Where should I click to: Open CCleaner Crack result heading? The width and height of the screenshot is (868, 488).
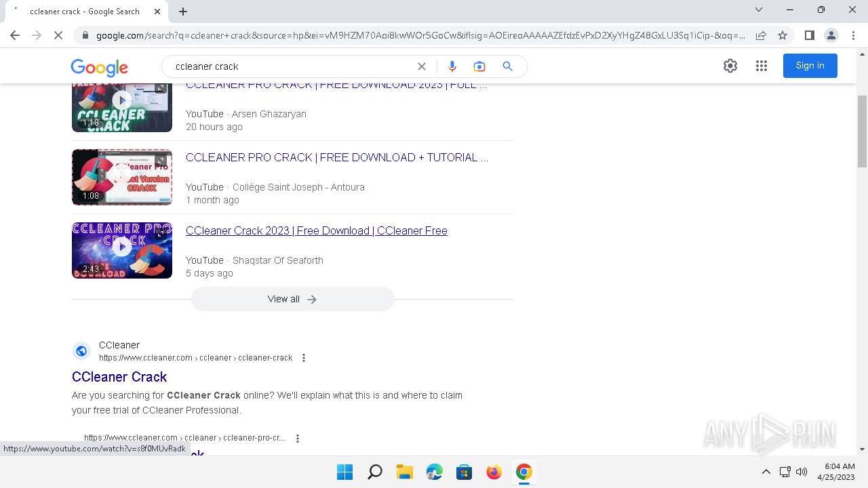click(119, 377)
